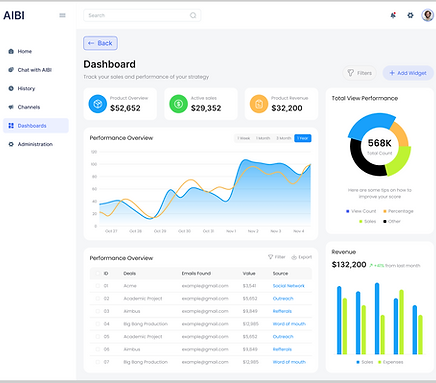Click the plus icon on Add Widget

click(x=392, y=73)
